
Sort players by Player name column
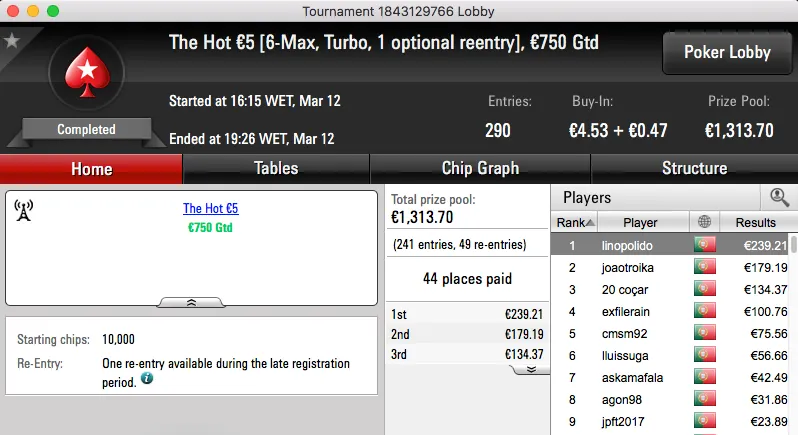(640, 222)
